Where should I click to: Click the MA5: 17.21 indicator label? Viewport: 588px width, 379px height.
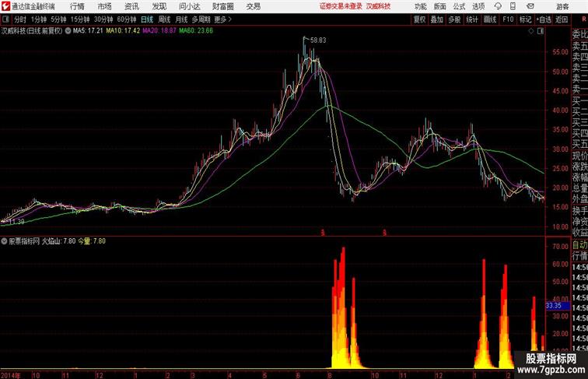[x=88, y=31]
